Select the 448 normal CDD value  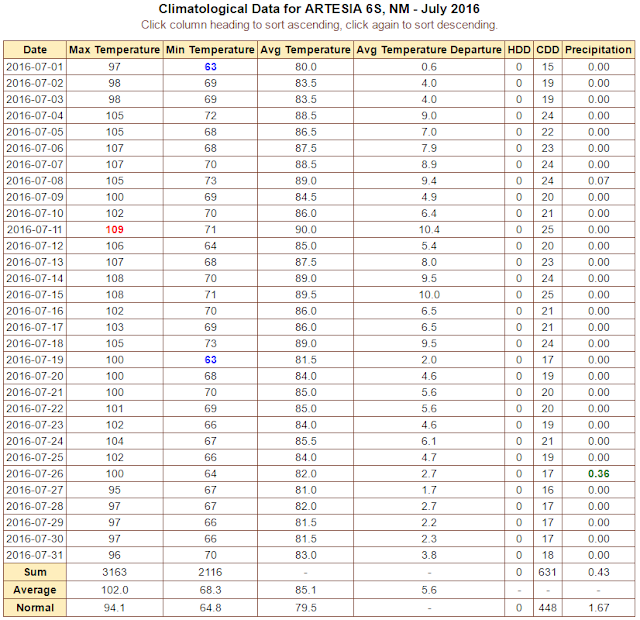click(548, 608)
